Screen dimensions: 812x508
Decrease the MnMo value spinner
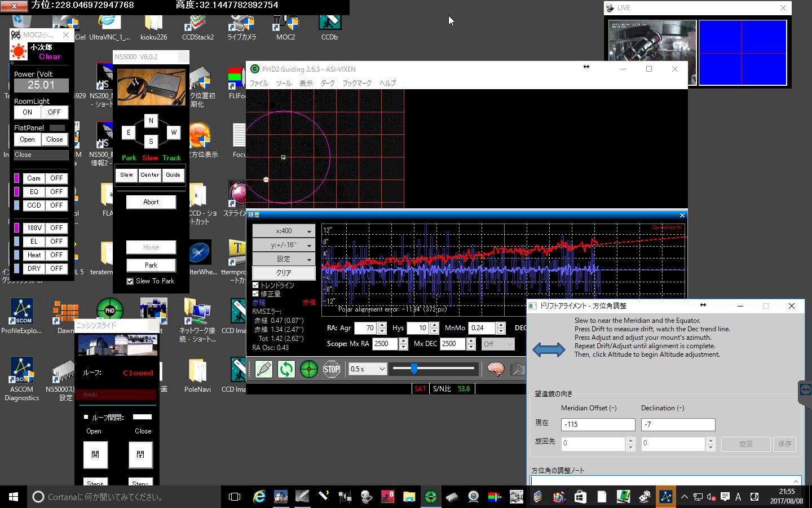tap(501, 331)
